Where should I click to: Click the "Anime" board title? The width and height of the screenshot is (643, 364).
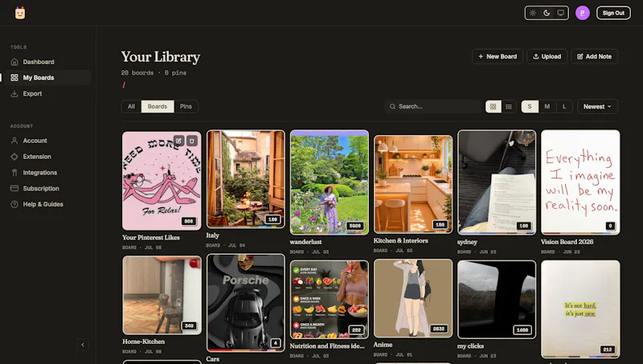tap(383, 345)
